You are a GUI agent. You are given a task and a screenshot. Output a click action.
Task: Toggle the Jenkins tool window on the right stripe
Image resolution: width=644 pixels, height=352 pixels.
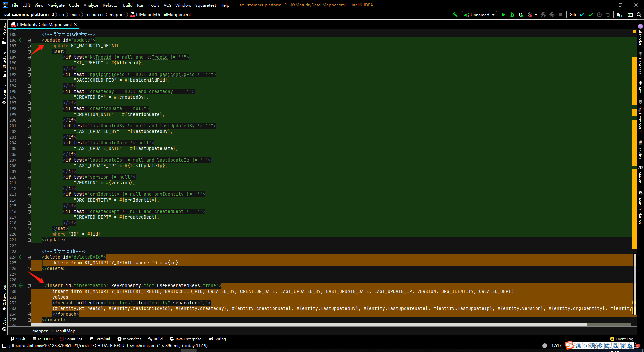click(x=640, y=149)
